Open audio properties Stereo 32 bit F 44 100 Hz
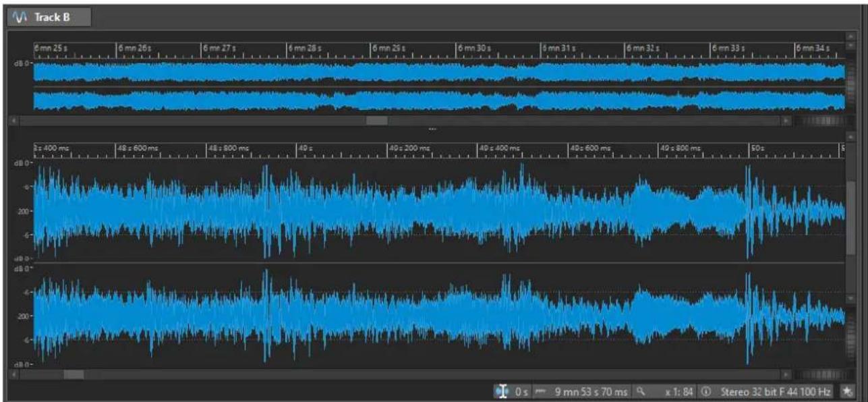Image resolution: width=868 pixels, height=402 pixels. [776, 391]
